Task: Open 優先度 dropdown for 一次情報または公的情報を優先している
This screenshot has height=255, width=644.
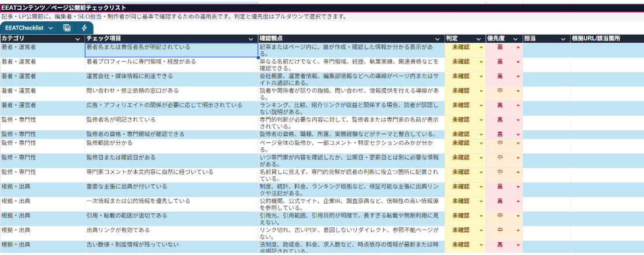Action: click(518, 201)
